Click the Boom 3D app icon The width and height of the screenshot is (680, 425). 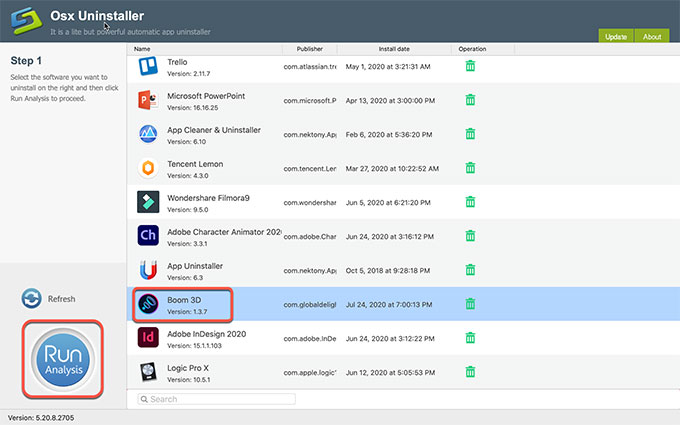pos(148,304)
